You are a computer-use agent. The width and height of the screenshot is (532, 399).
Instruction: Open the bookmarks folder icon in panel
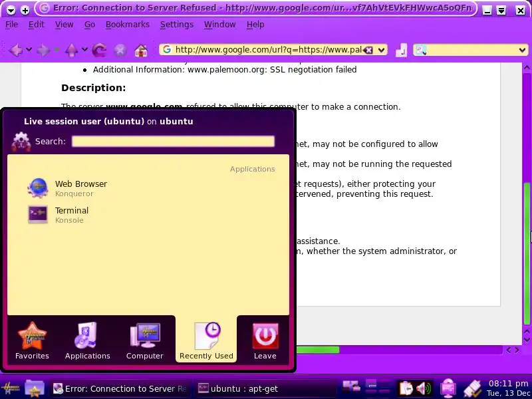click(x=35, y=388)
